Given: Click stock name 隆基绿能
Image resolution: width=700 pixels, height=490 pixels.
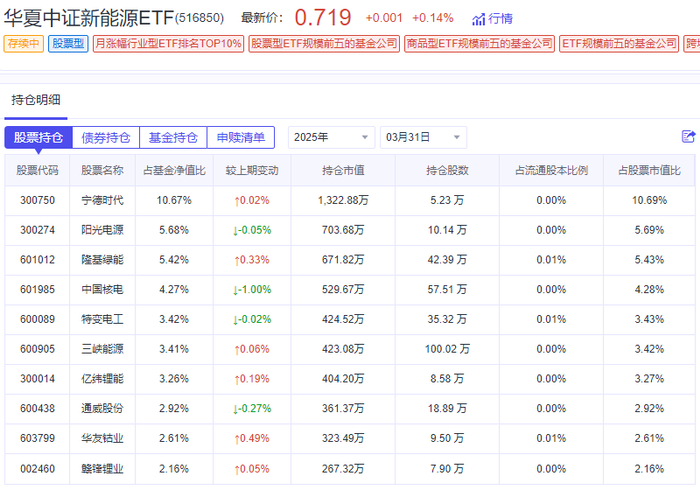Looking at the screenshot, I should pyautogui.click(x=102, y=260).
